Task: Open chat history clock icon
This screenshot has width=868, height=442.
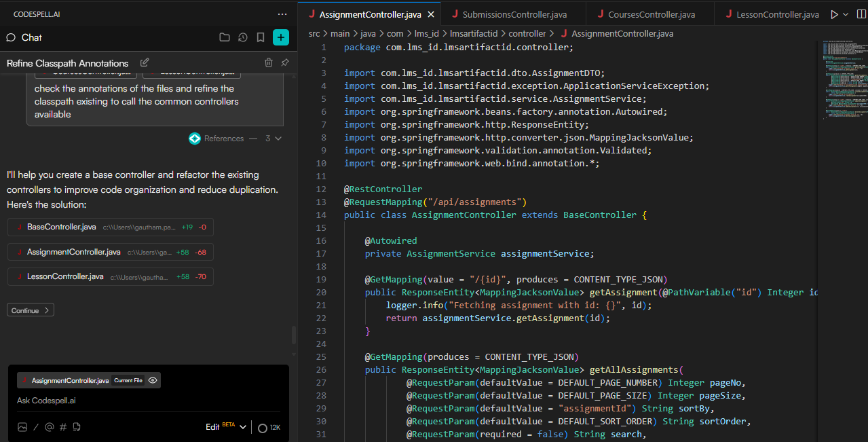Action: click(x=243, y=37)
